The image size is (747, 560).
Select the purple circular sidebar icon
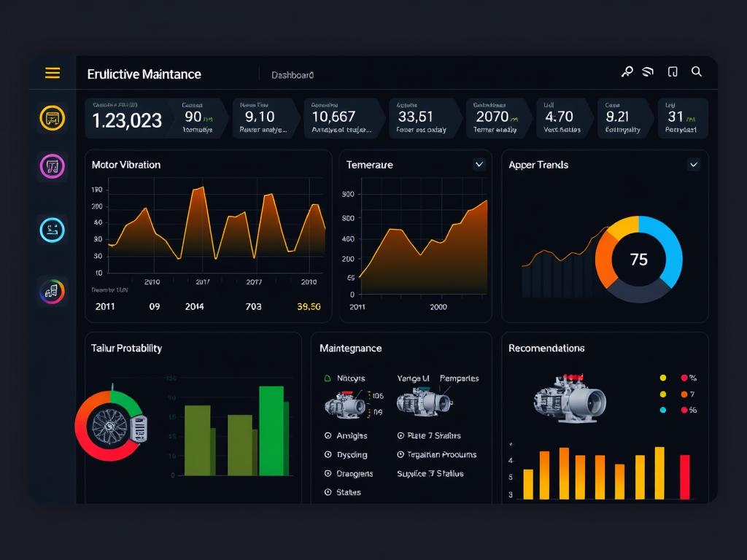(x=52, y=167)
